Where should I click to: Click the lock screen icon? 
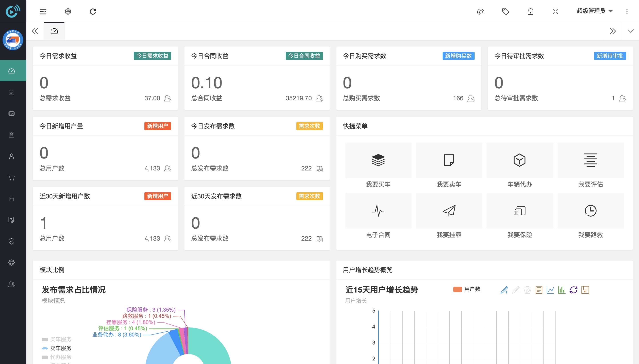point(530,12)
